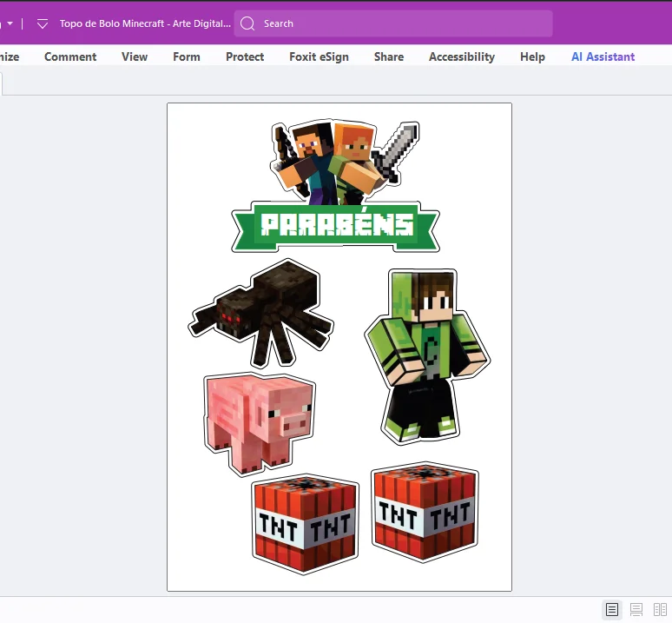
Task: Open the Comment ribbon tab
Action: pyautogui.click(x=70, y=56)
